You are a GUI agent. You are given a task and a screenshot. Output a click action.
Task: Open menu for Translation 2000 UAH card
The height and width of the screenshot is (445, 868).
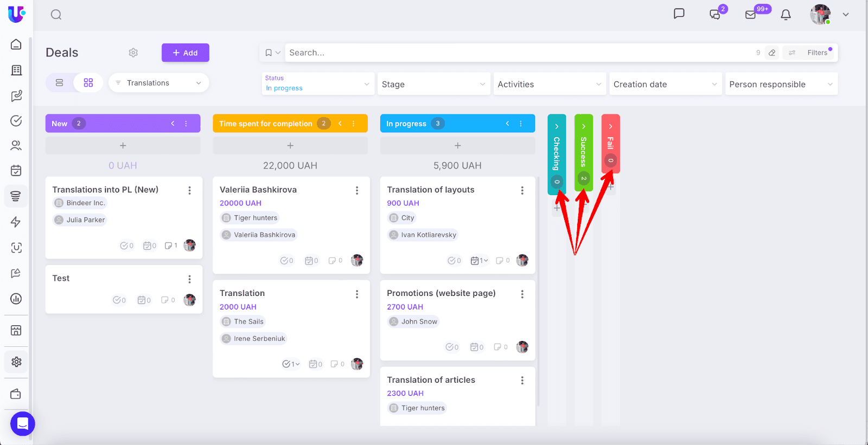pos(357,294)
